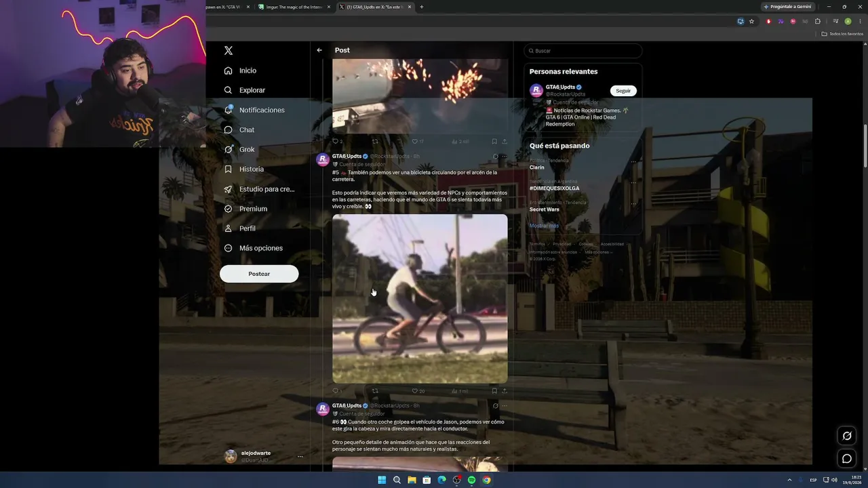The width and height of the screenshot is (868, 488).
Task: Open the floating Grok button
Action: coord(847,436)
